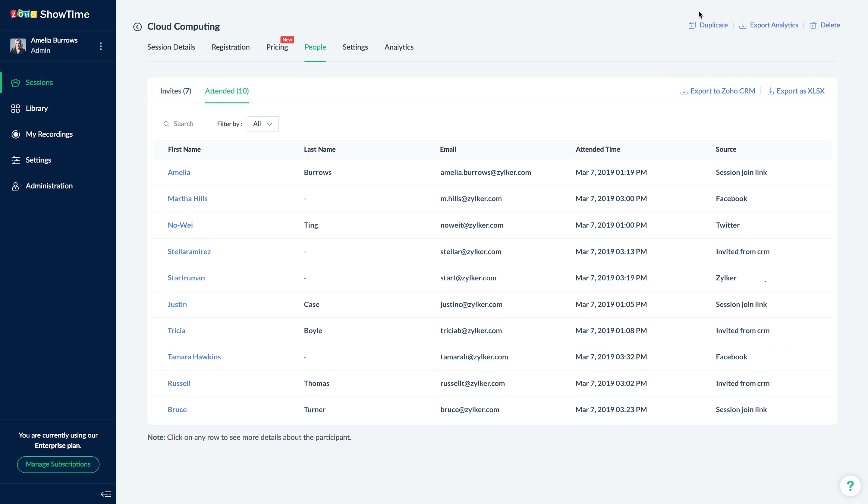Click the Library grid icon in the sidebar
The image size is (868, 504).
coord(15,109)
